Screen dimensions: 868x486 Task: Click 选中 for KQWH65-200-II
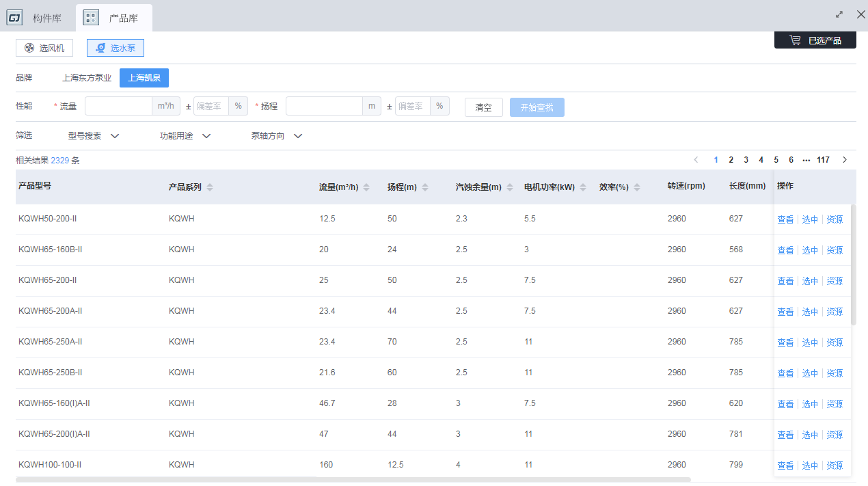point(810,281)
